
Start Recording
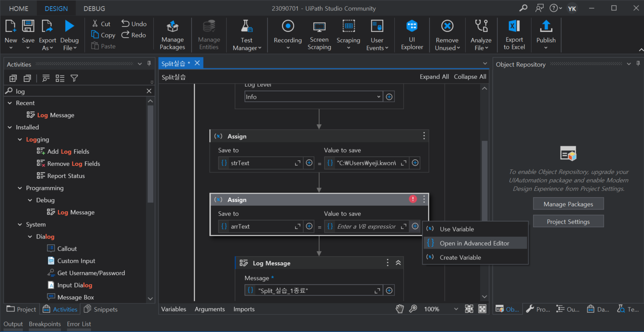[x=288, y=34]
